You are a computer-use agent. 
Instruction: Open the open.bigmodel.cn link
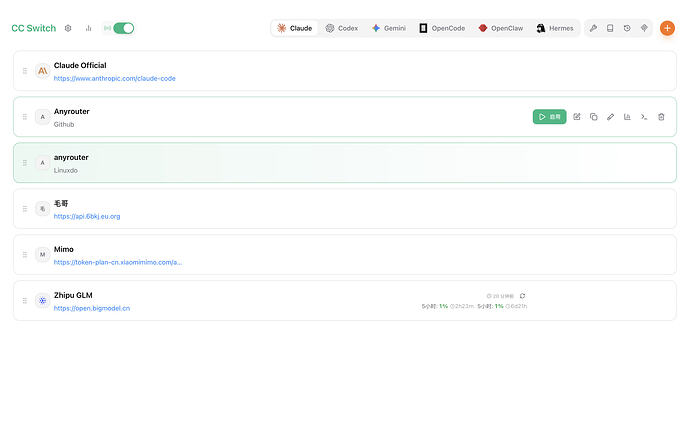click(x=92, y=308)
